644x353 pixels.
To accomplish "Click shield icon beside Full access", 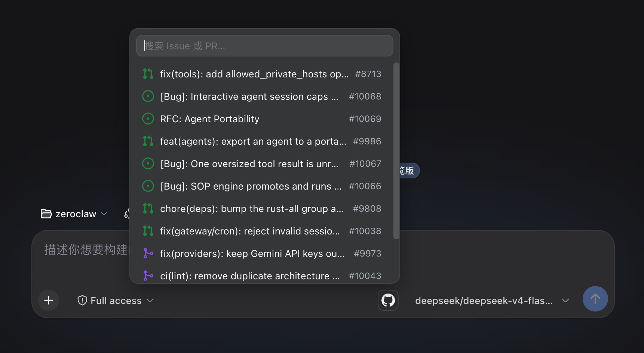I will tap(82, 300).
